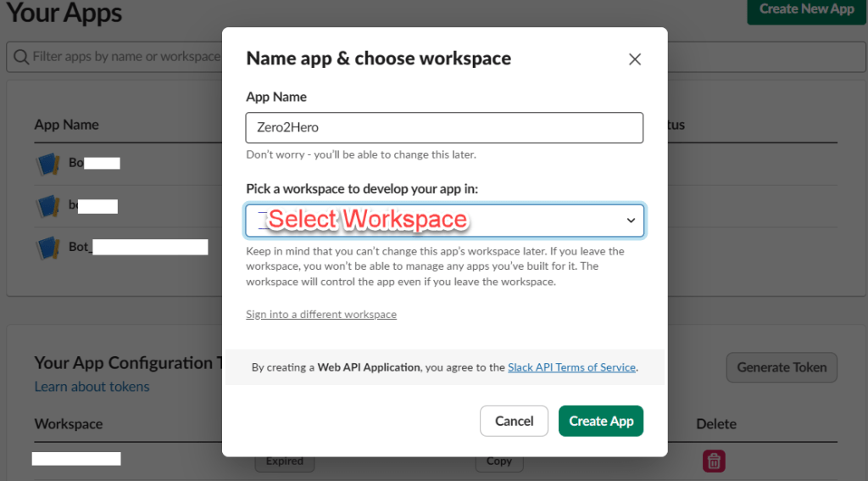The image size is (868, 481).
Task: Follow the 'Learn about tokens' link
Action: pyautogui.click(x=92, y=387)
